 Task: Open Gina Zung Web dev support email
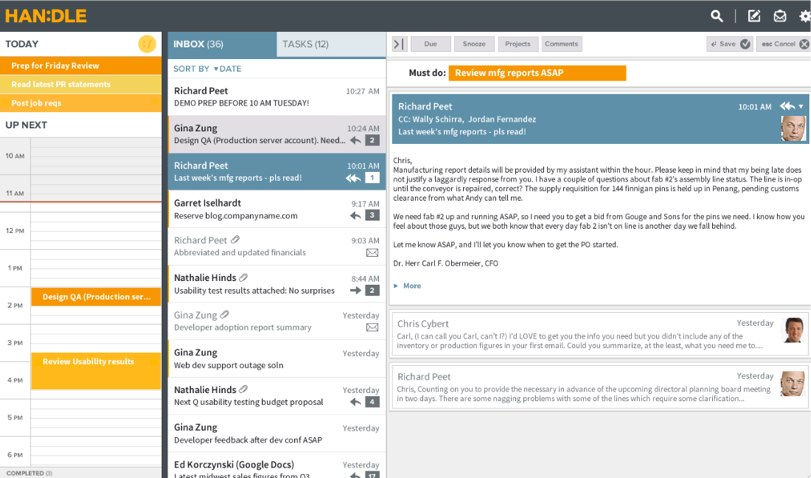coord(277,358)
